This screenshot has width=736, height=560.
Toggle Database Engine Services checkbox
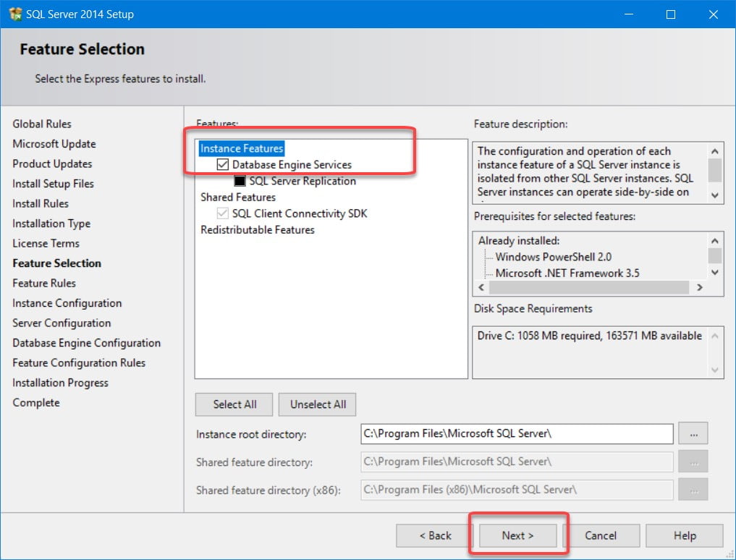point(222,165)
